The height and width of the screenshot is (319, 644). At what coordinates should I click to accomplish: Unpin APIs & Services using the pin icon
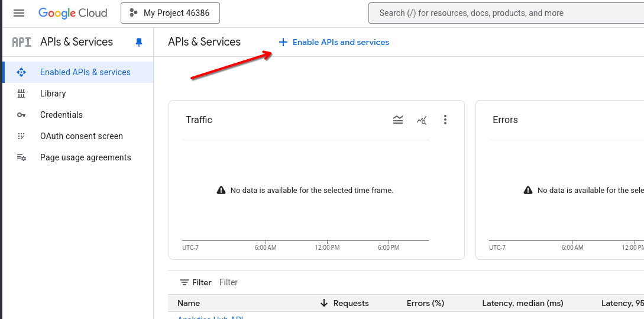[x=139, y=42]
